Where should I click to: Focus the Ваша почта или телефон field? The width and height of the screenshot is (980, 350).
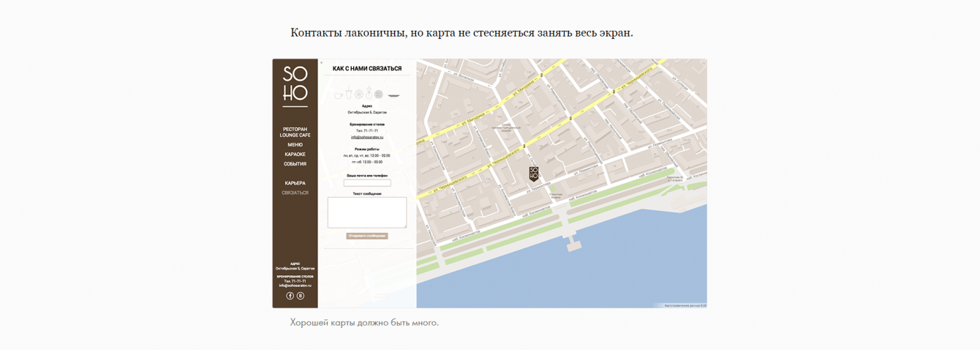point(367,183)
